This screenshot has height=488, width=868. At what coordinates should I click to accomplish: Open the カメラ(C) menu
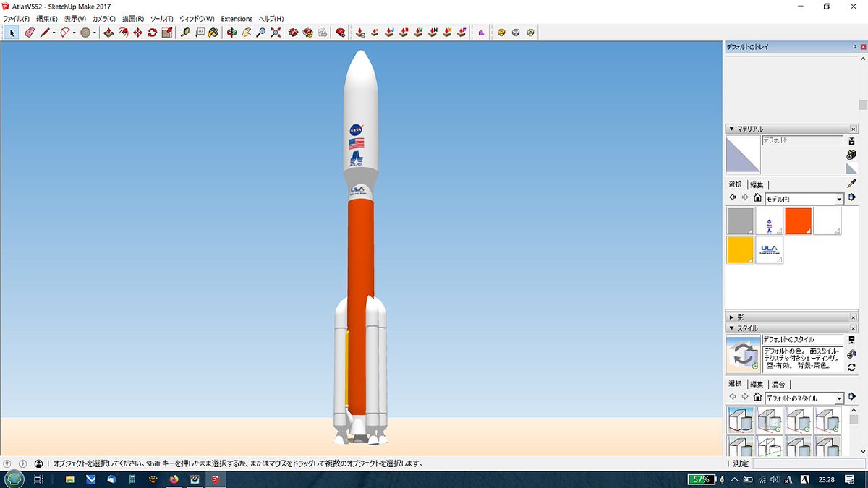[x=104, y=19]
